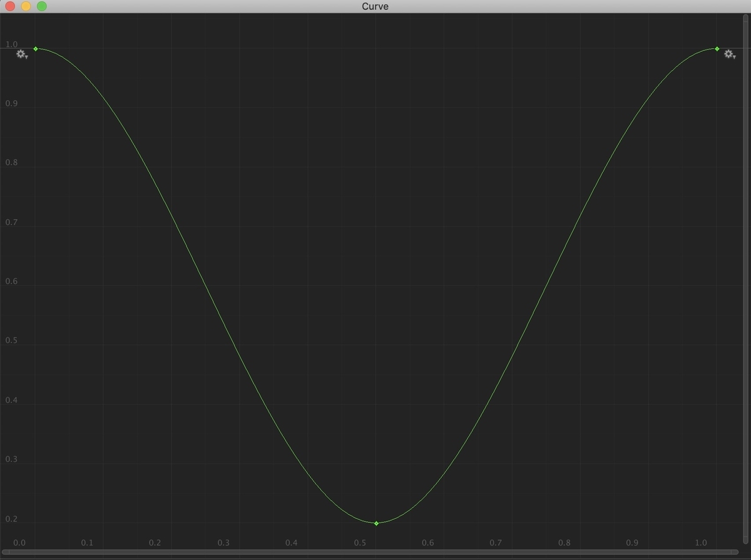Open the left pre-wrap mode gear menu
Image resolution: width=751 pixels, height=560 pixels.
pyautogui.click(x=22, y=54)
